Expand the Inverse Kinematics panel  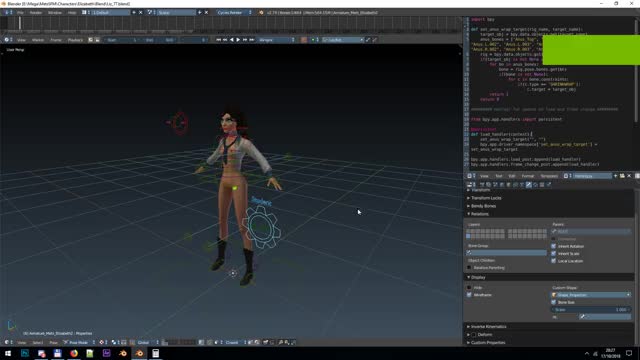tap(487, 327)
